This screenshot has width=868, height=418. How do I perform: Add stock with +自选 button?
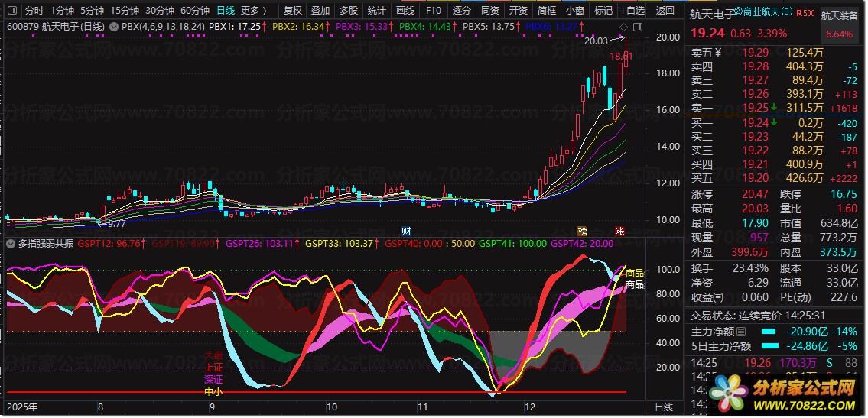(632, 10)
